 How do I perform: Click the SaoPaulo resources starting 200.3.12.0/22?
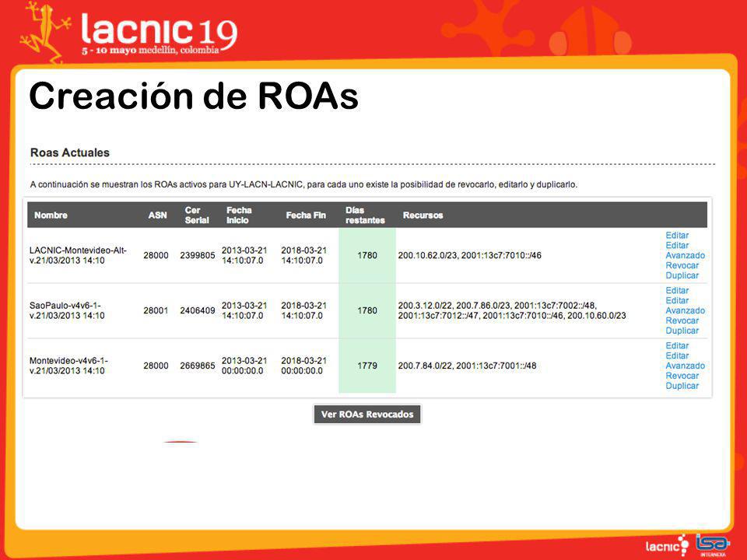coord(512,310)
